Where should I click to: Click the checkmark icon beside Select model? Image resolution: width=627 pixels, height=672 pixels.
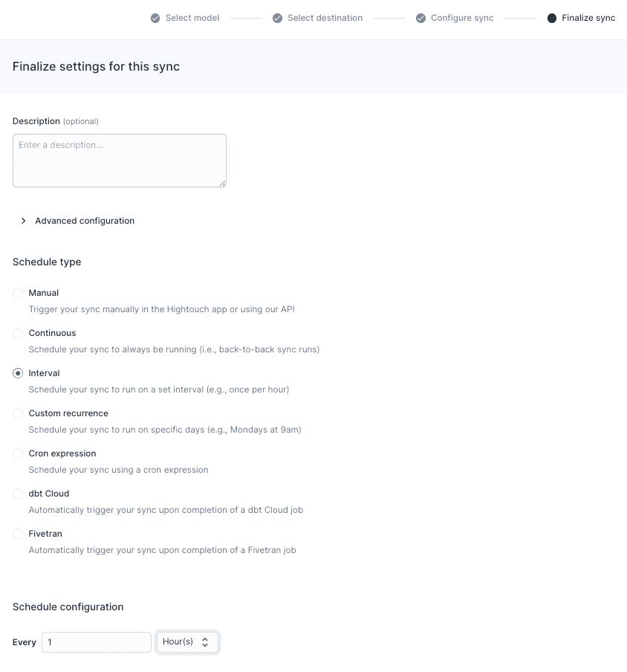pos(155,18)
